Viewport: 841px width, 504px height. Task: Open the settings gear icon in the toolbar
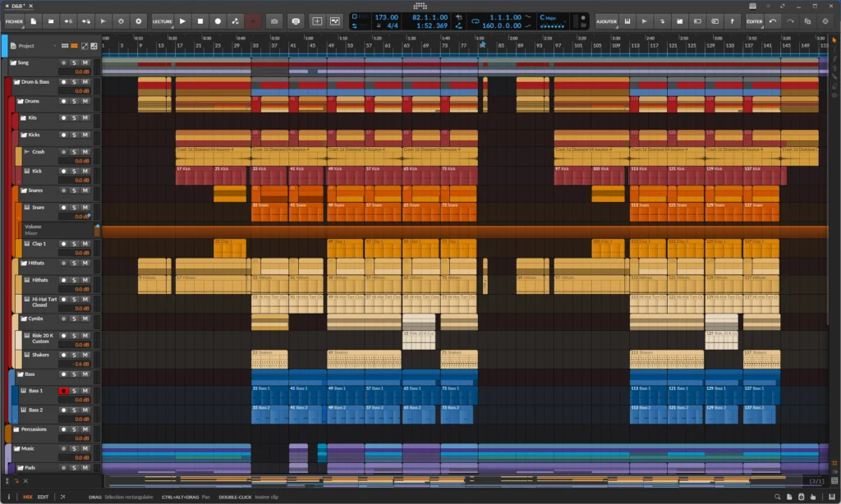pyautogui.click(x=139, y=21)
